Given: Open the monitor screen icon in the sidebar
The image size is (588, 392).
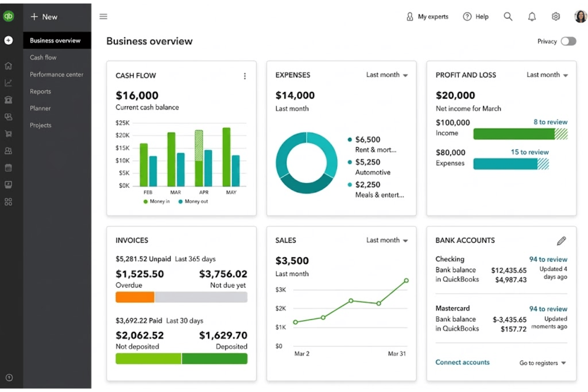Looking at the screenshot, I should point(8,185).
